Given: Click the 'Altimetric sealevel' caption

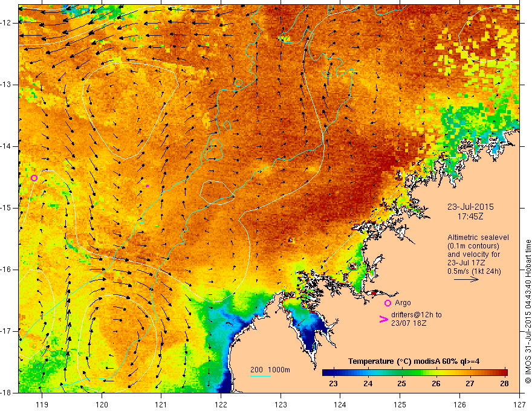Looking at the screenshot, I should coord(478,238).
